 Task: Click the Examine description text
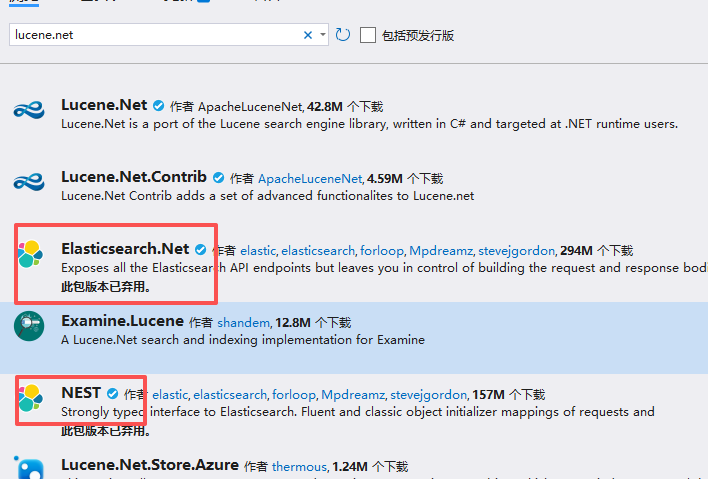click(243, 340)
